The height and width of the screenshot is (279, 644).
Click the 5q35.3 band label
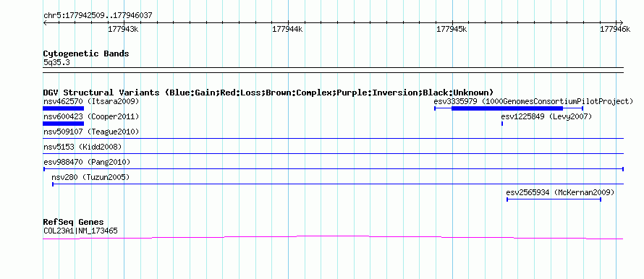click(56, 62)
